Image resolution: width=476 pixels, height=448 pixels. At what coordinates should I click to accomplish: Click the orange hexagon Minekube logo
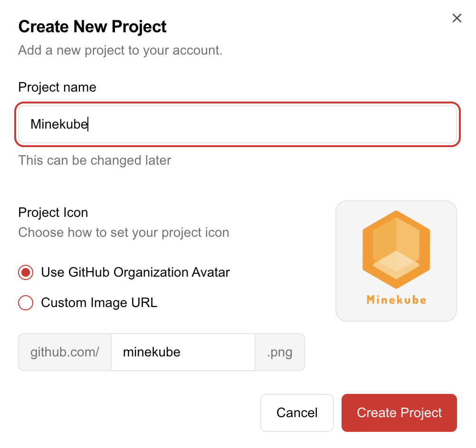pyautogui.click(x=396, y=251)
